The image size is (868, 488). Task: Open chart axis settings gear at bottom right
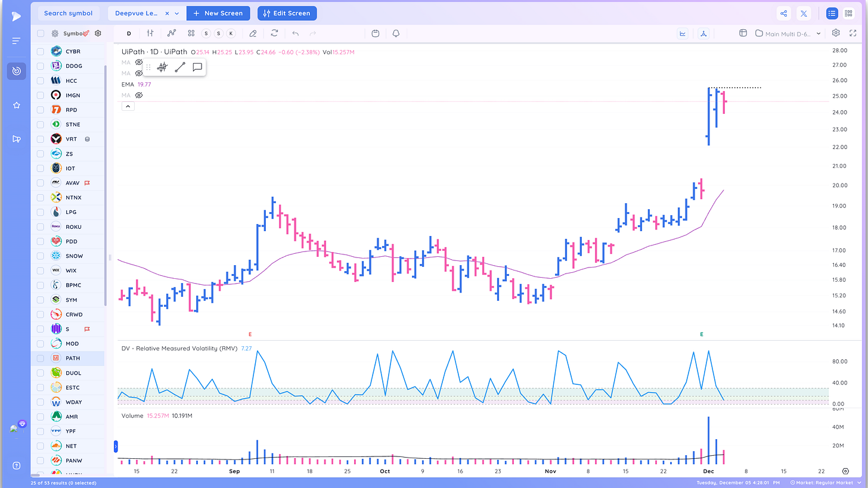tap(845, 471)
